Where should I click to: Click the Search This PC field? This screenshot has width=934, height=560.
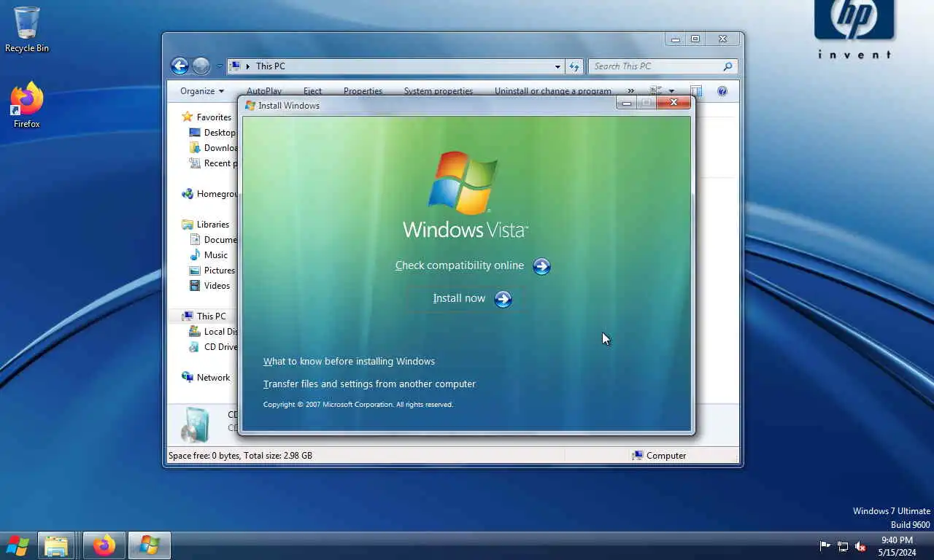click(x=663, y=66)
